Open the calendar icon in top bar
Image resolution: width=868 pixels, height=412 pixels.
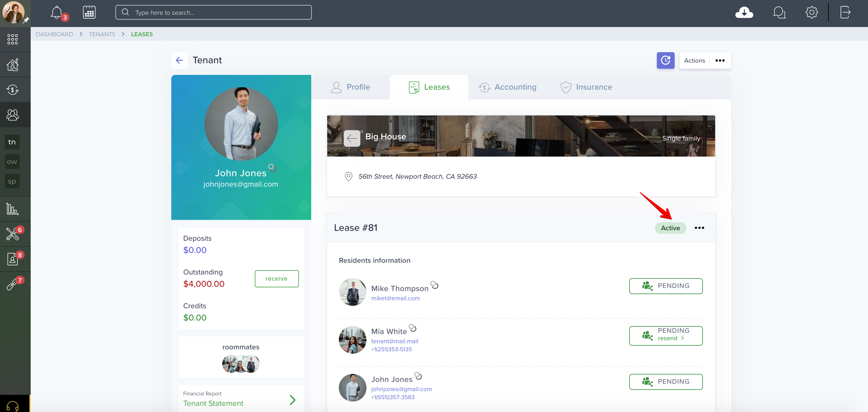click(x=89, y=13)
